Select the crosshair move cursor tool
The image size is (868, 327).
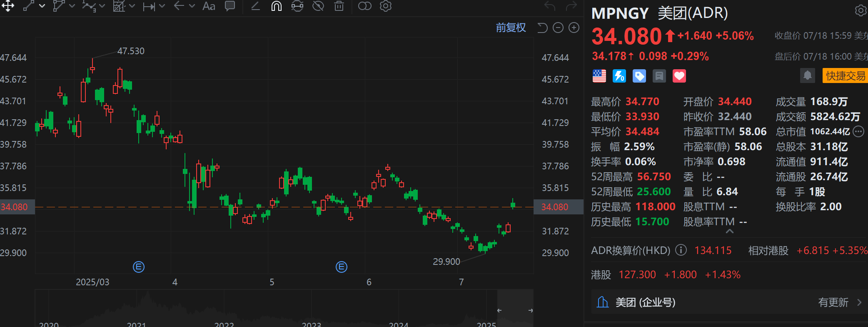pos(8,6)
